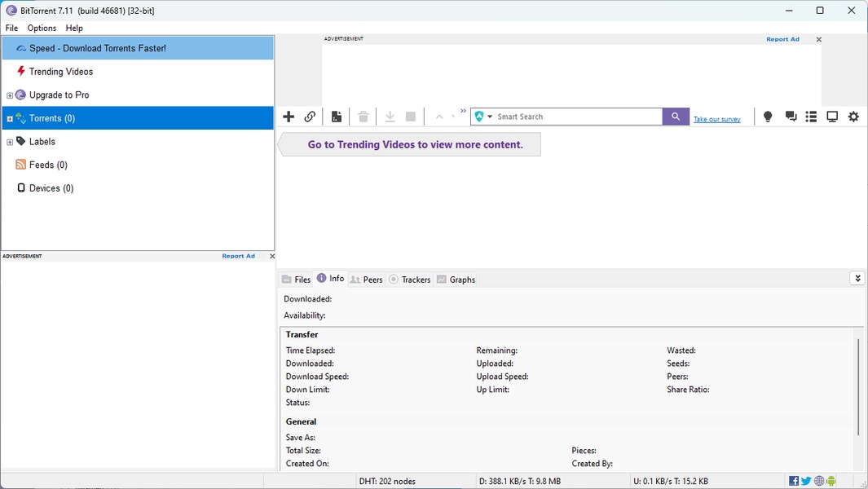Open a torrent from URL link icon
Screen dimensions: 868x489
(310, 117)
